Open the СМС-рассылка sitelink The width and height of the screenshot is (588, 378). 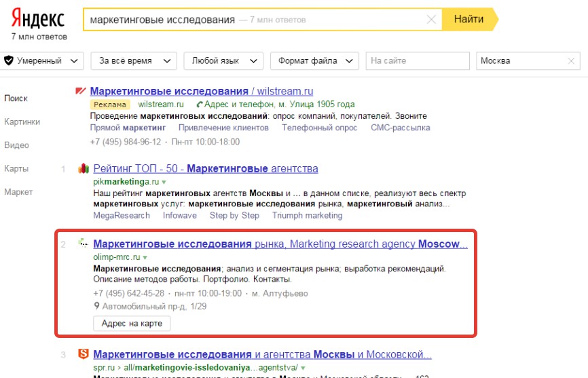tap(401, 128)
